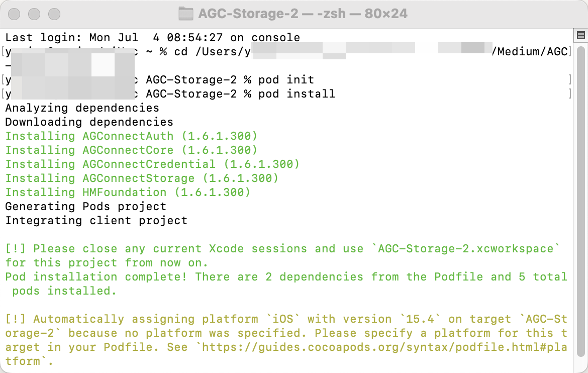Click the "Installing AGConnectStorage" output line

point(142,178)
